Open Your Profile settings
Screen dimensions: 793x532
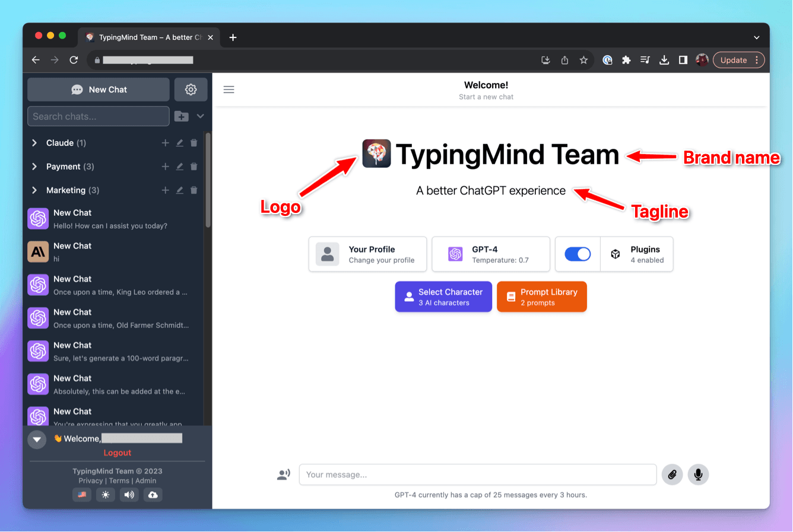(367, 254)
